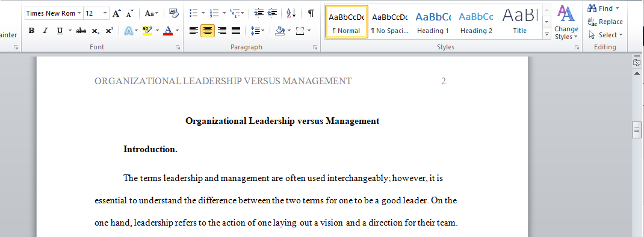
Task: Toggle Center alignment
Action: click(208, 31)
